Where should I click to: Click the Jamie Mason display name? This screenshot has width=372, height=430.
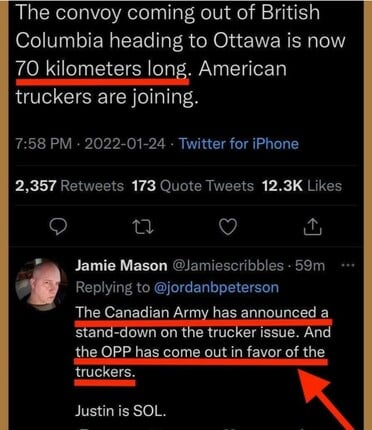[x=121, y=266]
